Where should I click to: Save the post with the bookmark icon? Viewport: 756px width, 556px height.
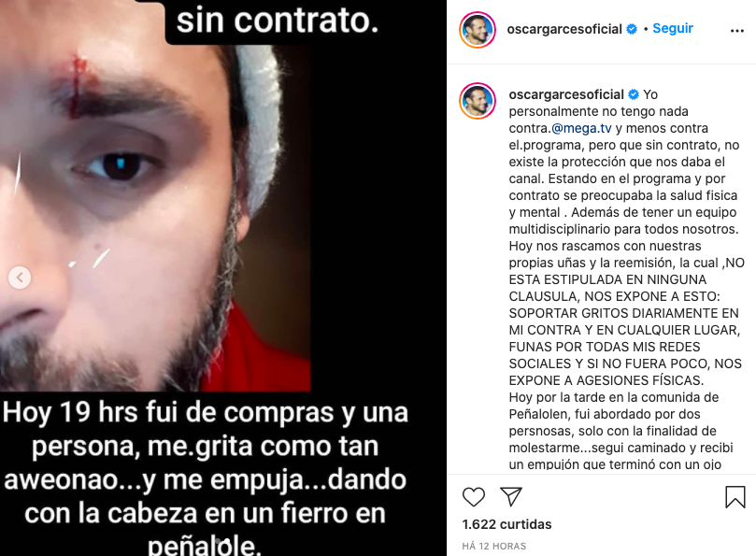[x=735, y=497]
